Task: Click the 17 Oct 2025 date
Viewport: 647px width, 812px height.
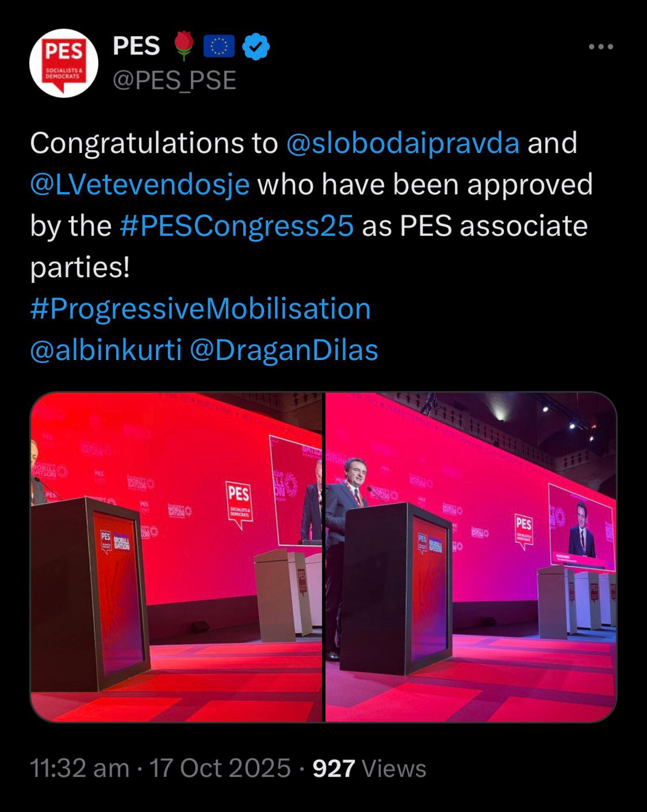Action: (220, 768)
